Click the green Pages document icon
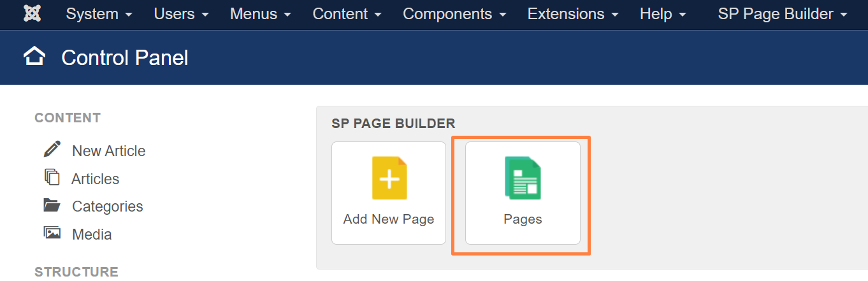 pyautogui.click(x=523, y=178)
